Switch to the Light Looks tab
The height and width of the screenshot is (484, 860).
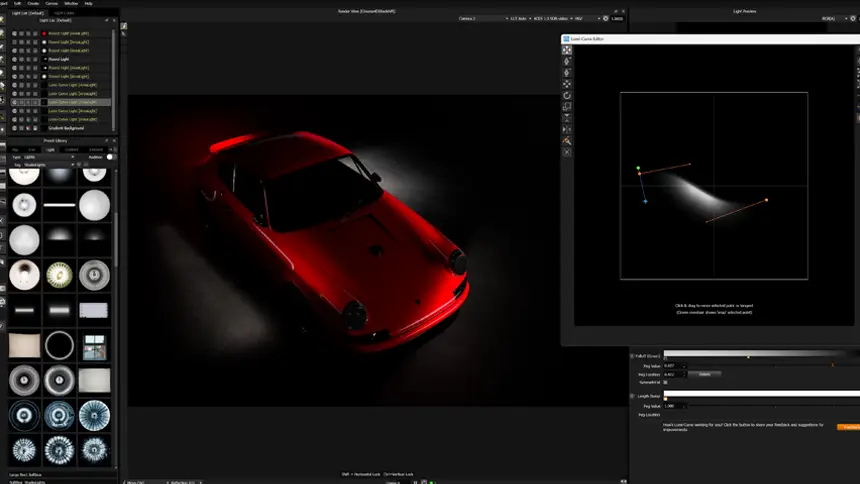[64, 13]
